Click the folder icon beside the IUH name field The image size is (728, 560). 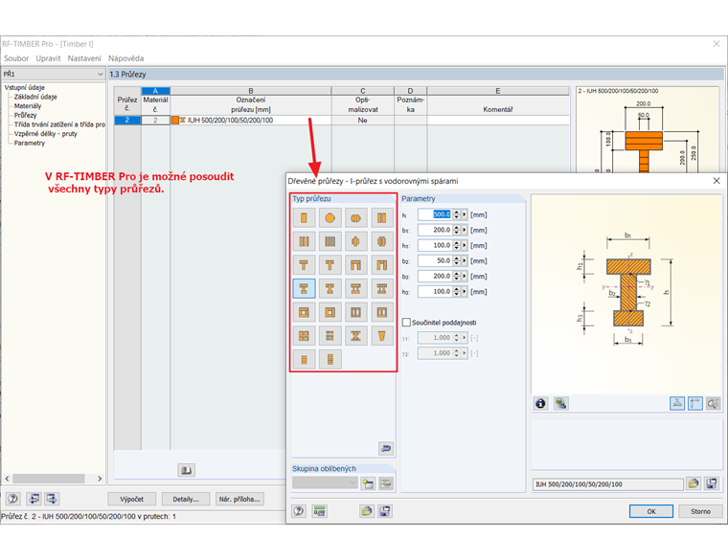coord(694,484)
